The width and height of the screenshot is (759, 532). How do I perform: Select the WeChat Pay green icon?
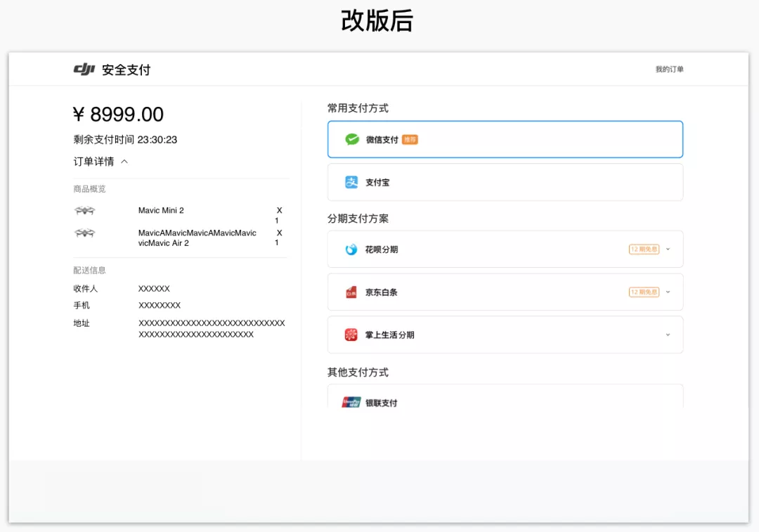pos(351,139)
